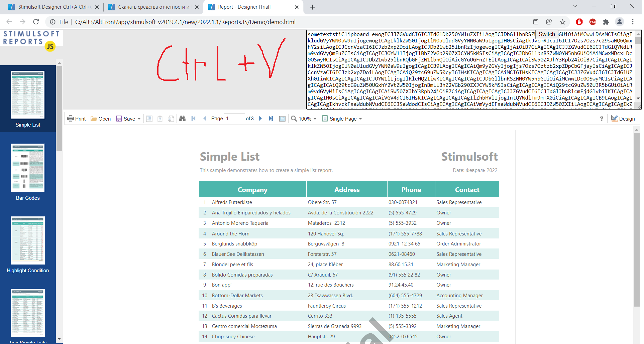Click inside the clipboard text area
644x344 pixels.
point(470,69)
